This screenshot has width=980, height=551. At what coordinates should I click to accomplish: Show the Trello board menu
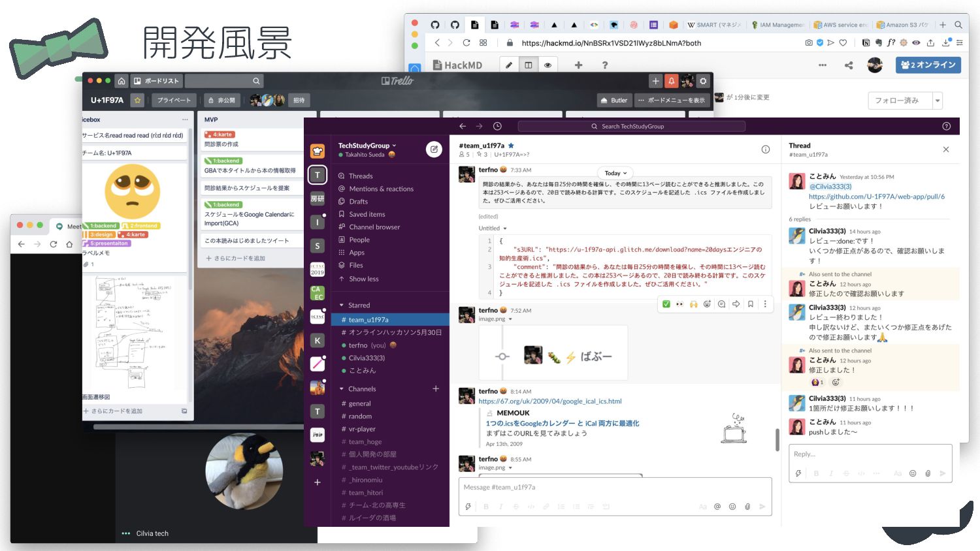pyautogui.click(x=672, y=100)
